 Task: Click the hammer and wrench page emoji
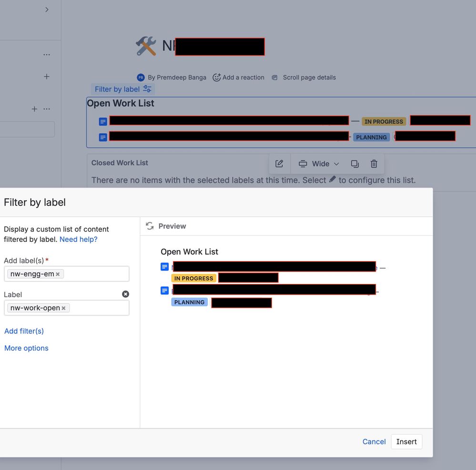pyautogui.click(x=146, y=46)
